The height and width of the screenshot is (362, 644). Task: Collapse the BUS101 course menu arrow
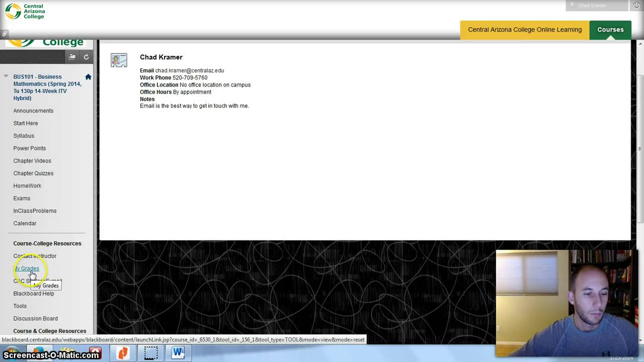click(6, 76)
